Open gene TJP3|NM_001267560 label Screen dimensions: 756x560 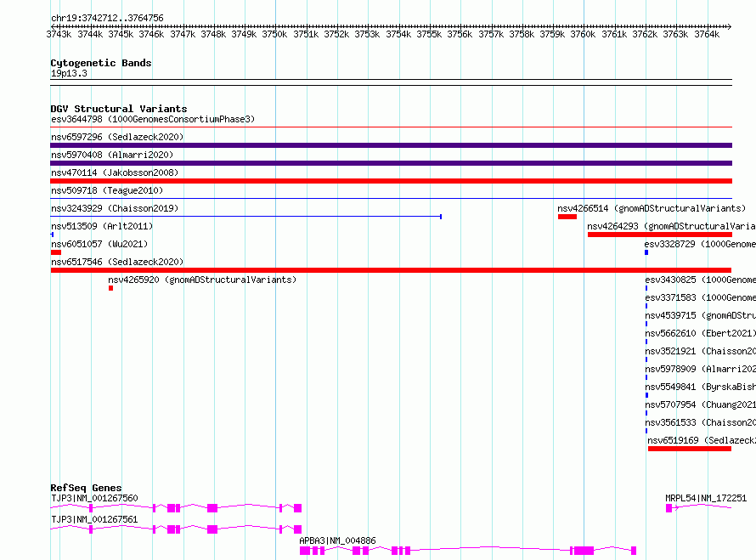point(94,498)
